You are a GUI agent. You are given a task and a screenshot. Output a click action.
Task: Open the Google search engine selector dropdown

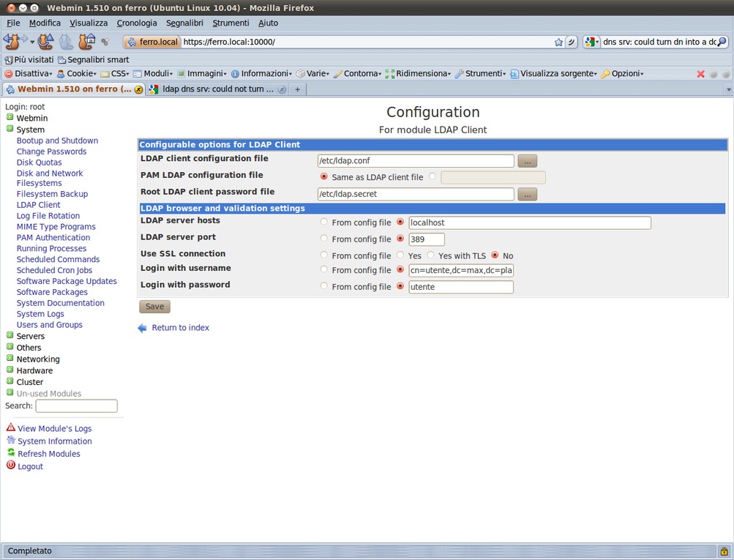click(592, 42)
